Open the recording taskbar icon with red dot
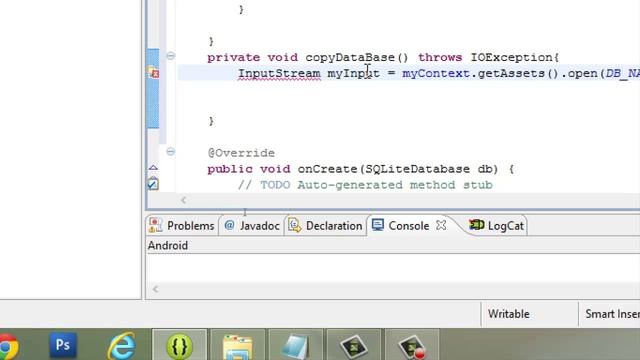Screen dimensions: 640x360 412,346
